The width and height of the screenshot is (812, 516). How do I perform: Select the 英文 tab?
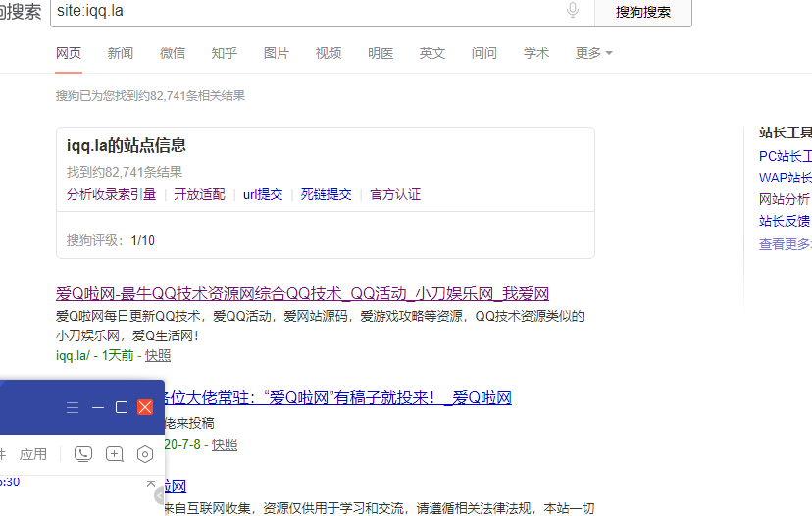[x=432, y=53]
